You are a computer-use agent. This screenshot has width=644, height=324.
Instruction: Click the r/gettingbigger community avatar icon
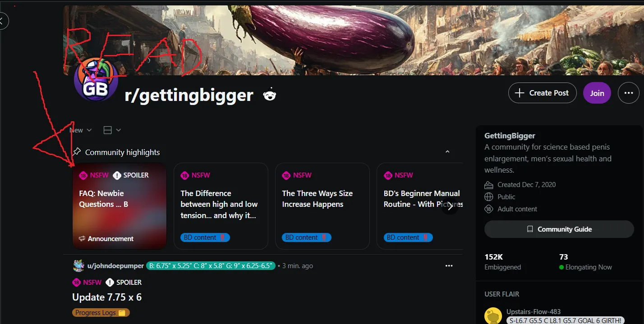pos(96,81)
